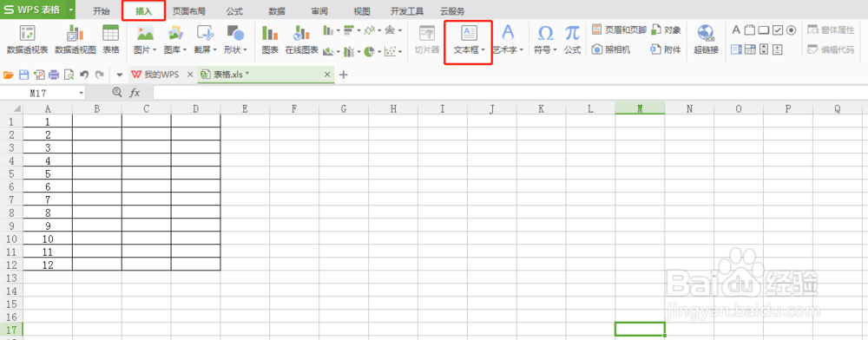Click the redo arrow icon
The width and height of the screenshot is (868, 340).
(x=99, y=75)
